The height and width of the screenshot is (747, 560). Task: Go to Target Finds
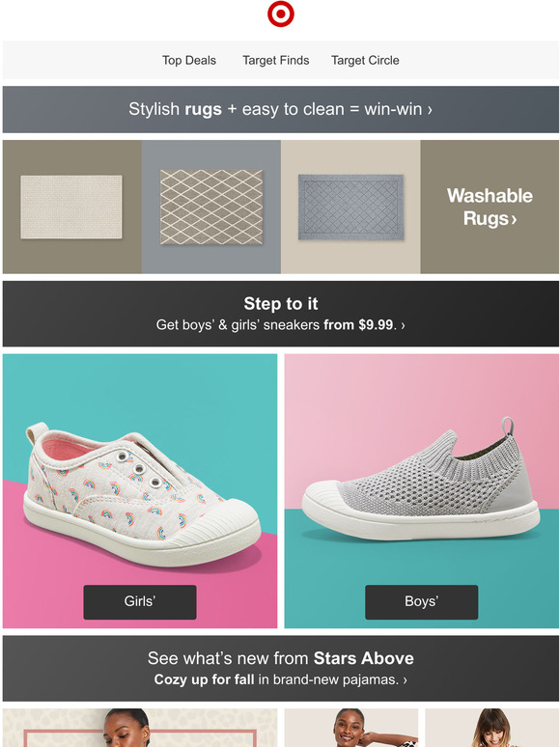275,61
